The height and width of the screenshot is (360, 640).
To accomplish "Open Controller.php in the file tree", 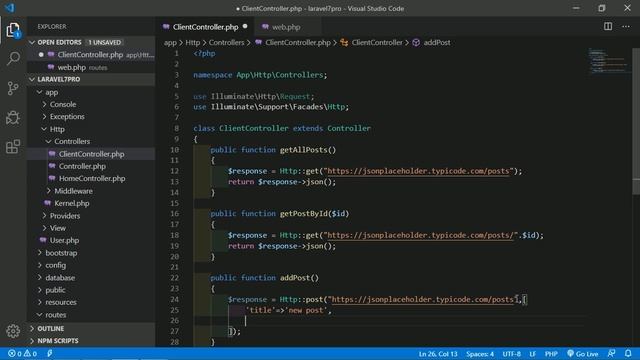I will pos(91,166).
